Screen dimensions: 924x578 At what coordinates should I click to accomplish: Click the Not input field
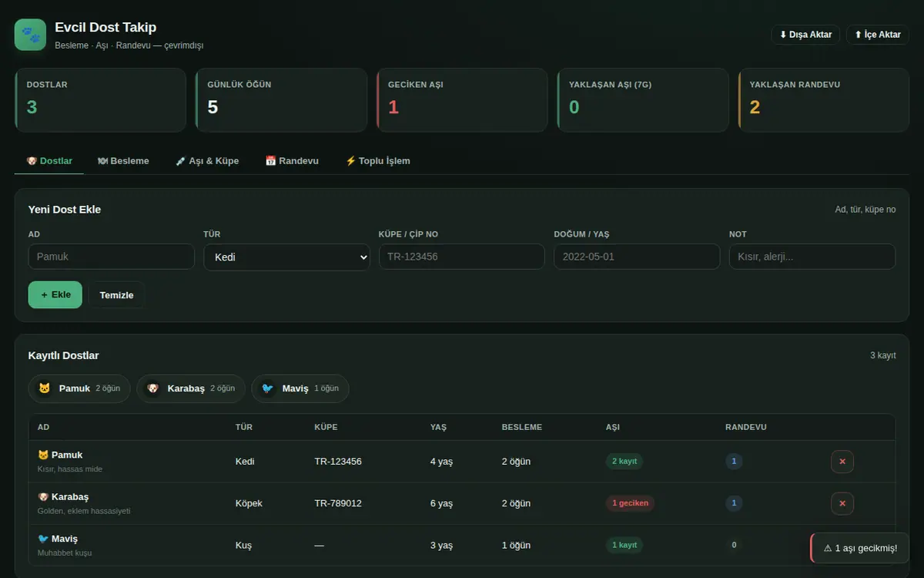pos(812,257)
